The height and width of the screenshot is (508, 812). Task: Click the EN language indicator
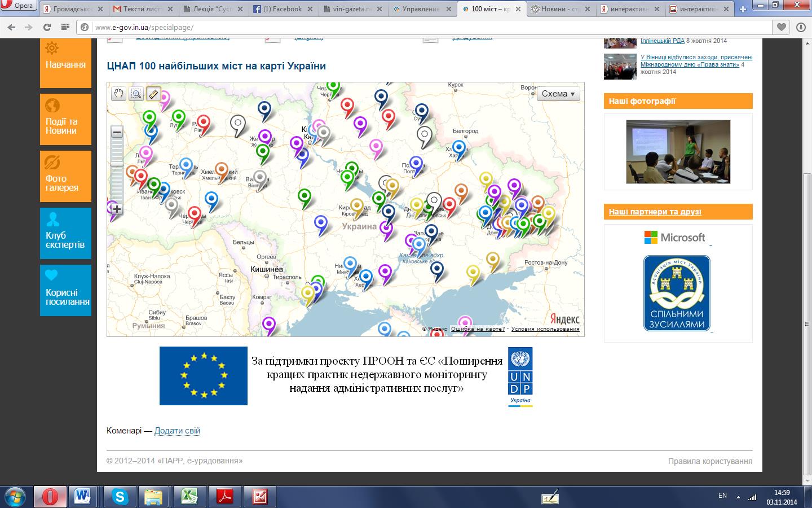(x=722, y=496)
